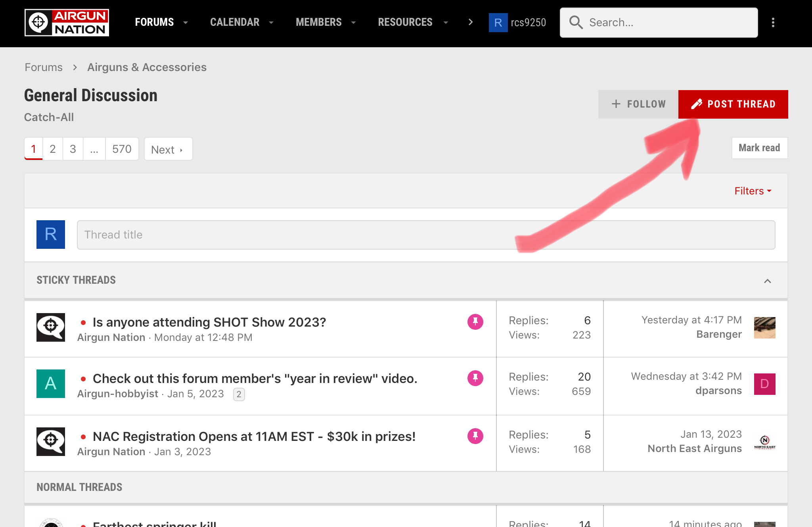This screenshot has height=527, width=812.
Task: Go to last page 570
Action: point(122,149)
